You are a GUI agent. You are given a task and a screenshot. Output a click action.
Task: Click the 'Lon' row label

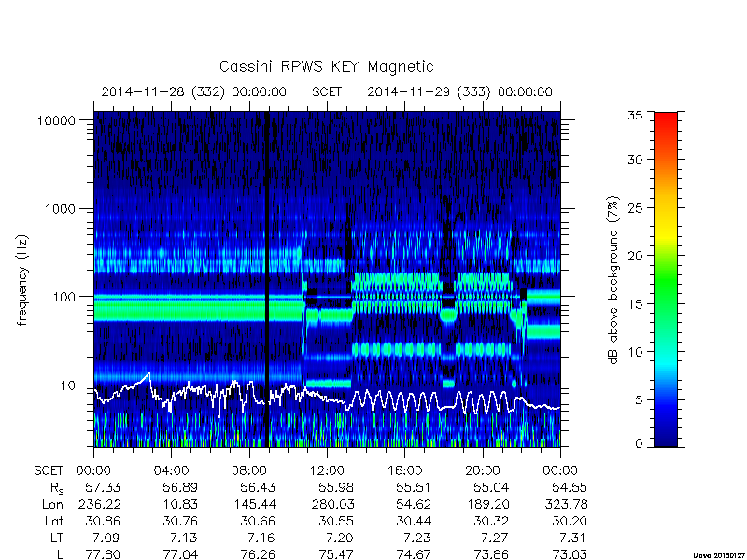coord(53,504)
